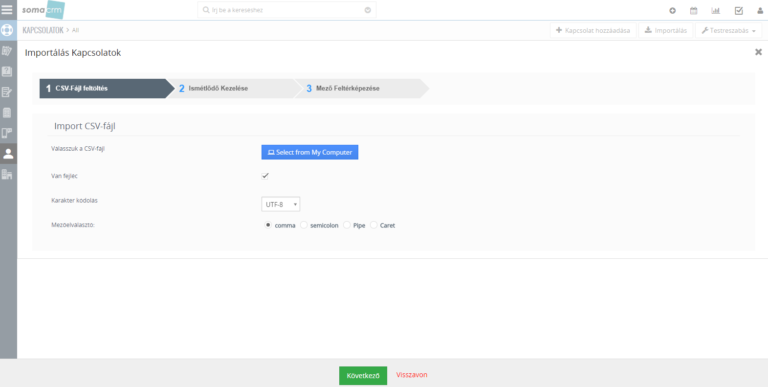Open the support lifebuoy sidebar icon
This screenshot has width=768, height=387.
tap(7, 30)
